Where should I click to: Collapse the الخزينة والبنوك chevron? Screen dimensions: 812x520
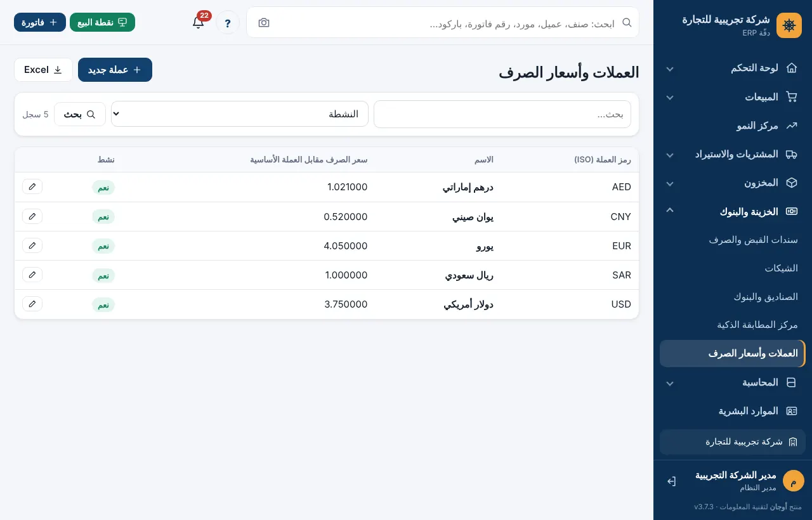click(x=670, y=210)
